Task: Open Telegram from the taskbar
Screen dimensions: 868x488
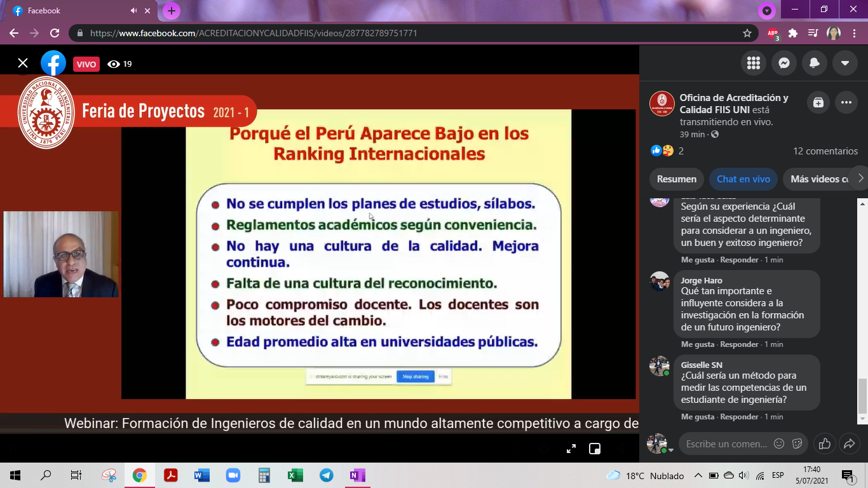Action: coord(327,475)
